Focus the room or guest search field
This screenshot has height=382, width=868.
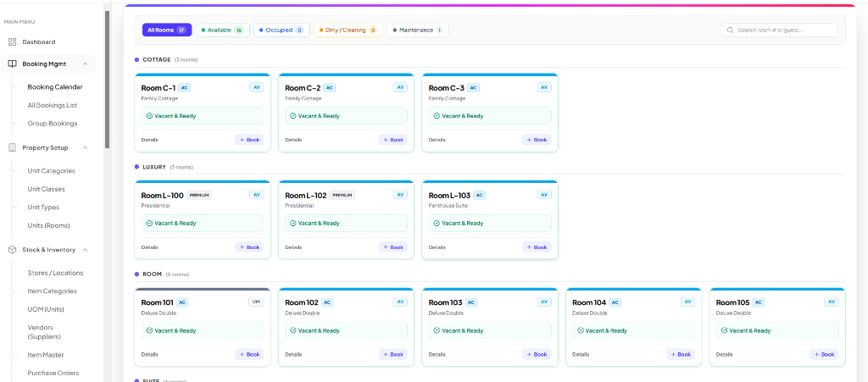[780, 30]
